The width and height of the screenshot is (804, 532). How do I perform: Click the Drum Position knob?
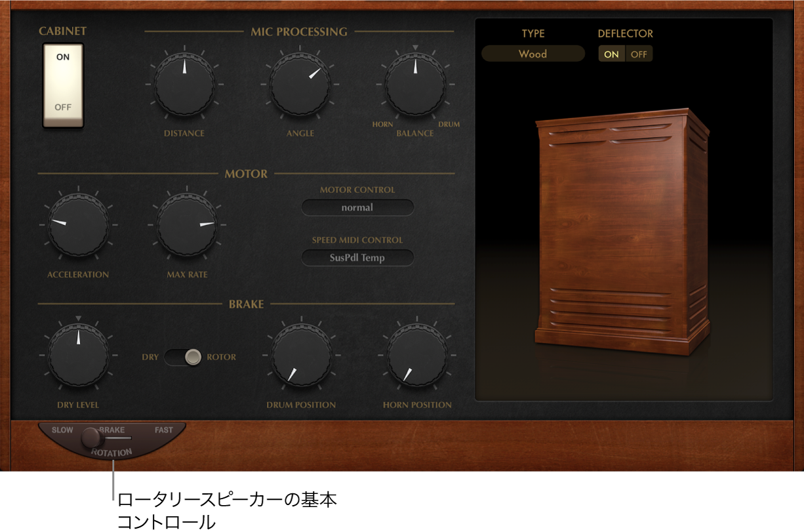pos(300,354)
